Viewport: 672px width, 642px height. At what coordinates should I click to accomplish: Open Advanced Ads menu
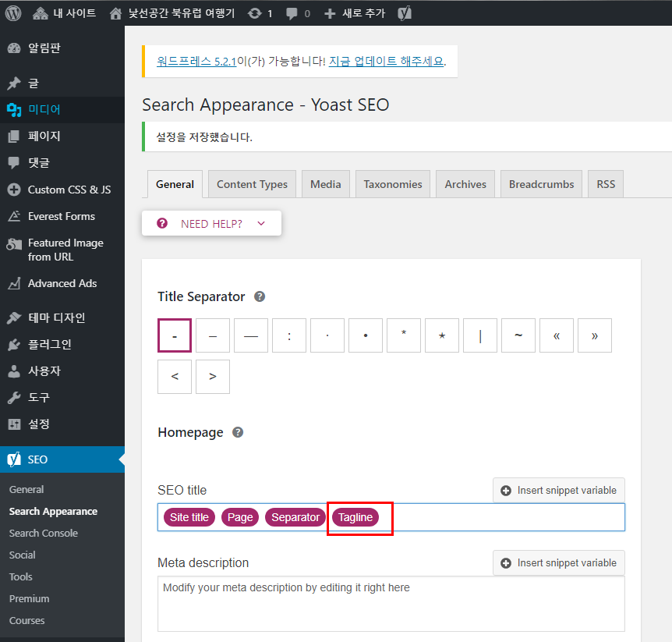(62, 283)
